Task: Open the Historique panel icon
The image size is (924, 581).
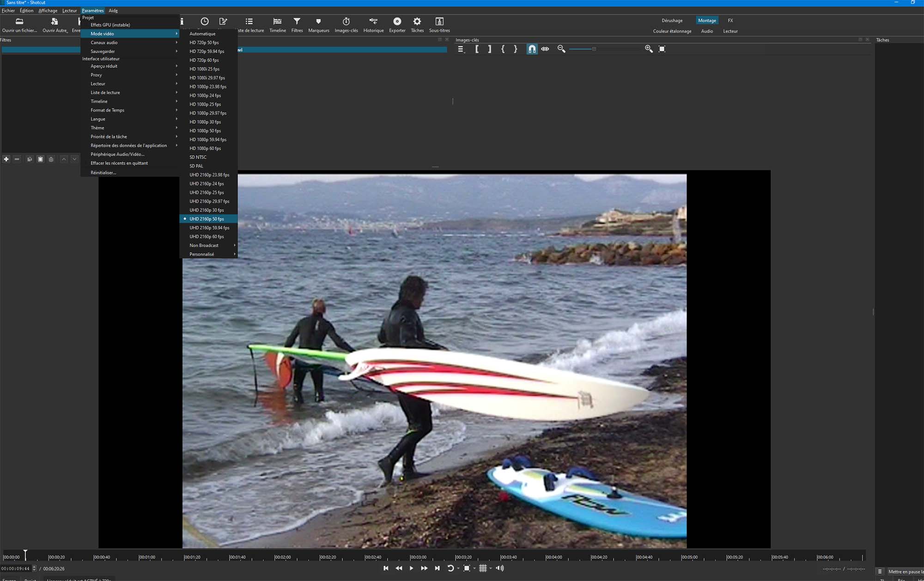Action: click(x=373, y=22)
